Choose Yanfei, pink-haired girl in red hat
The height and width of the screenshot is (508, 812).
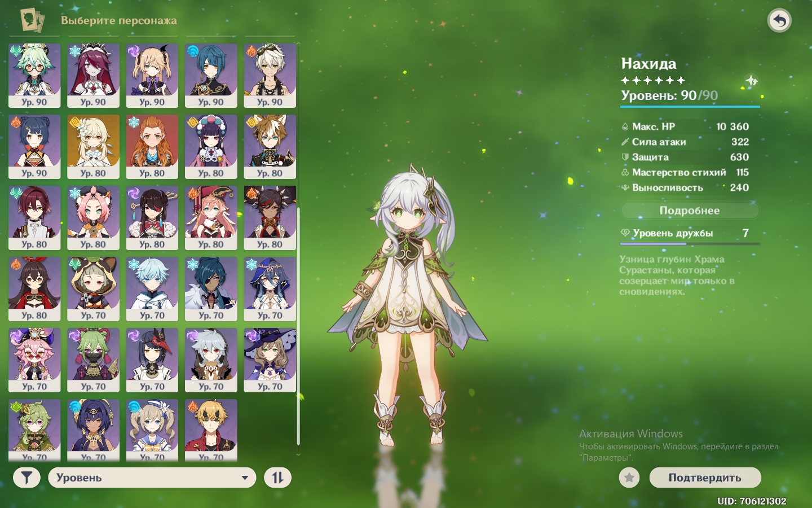[211, 218]
